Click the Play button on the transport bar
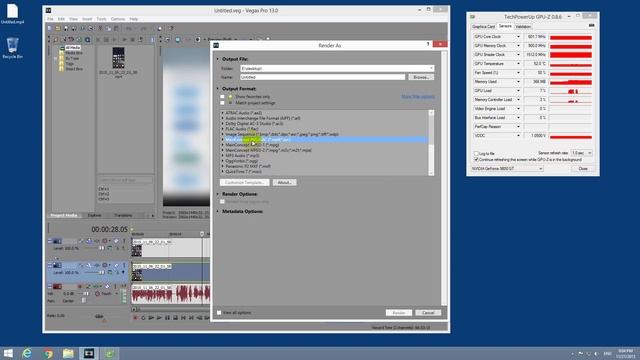 pos(159,318)
